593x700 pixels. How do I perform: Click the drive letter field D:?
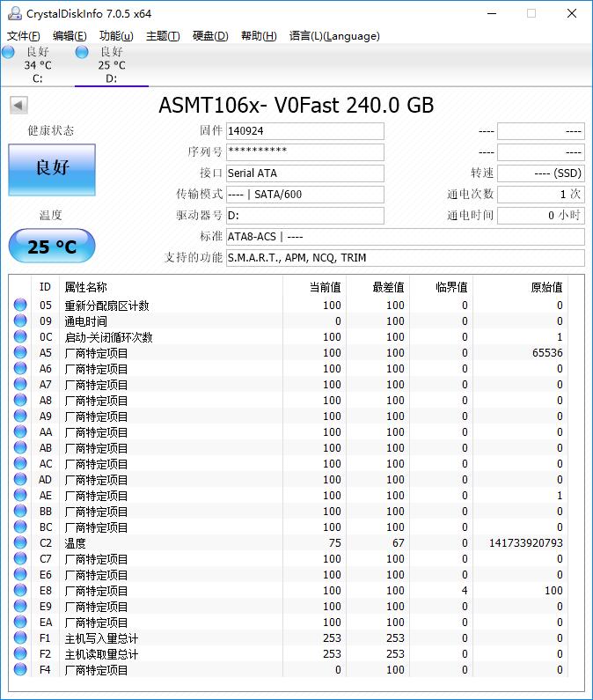point(305,216)
